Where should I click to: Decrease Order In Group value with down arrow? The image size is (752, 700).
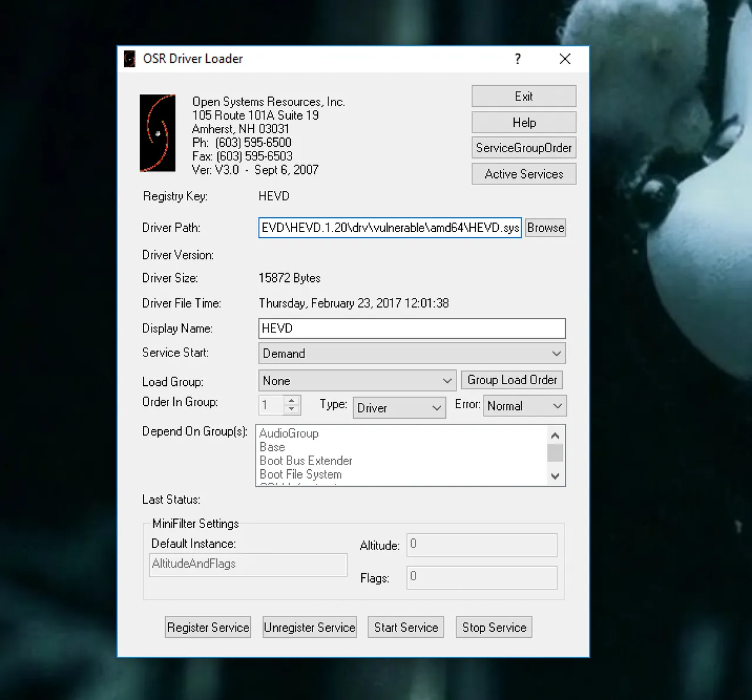[292, 409]
